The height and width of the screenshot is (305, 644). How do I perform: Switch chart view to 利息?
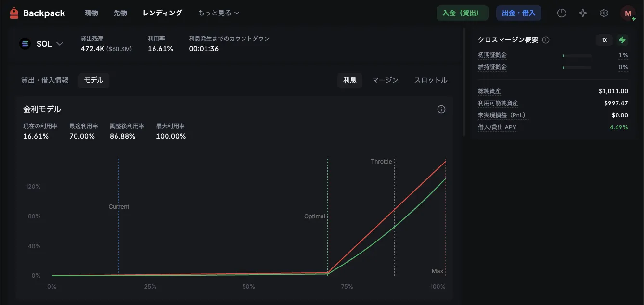(349, 80)
